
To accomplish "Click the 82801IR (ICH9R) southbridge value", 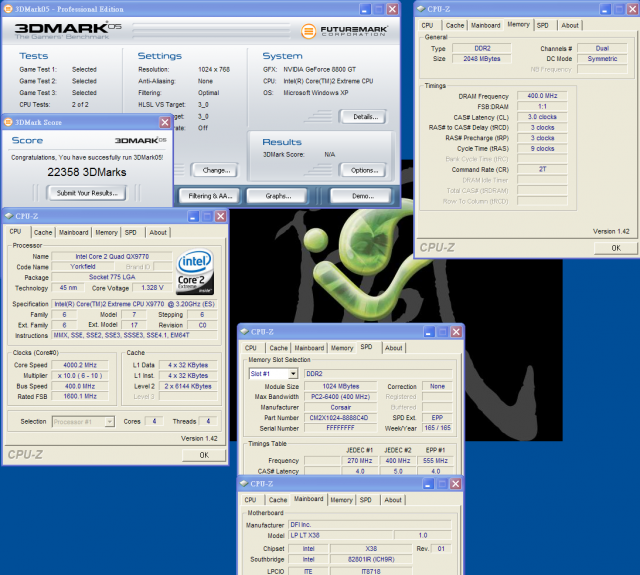I will click(x=371, y=559).
